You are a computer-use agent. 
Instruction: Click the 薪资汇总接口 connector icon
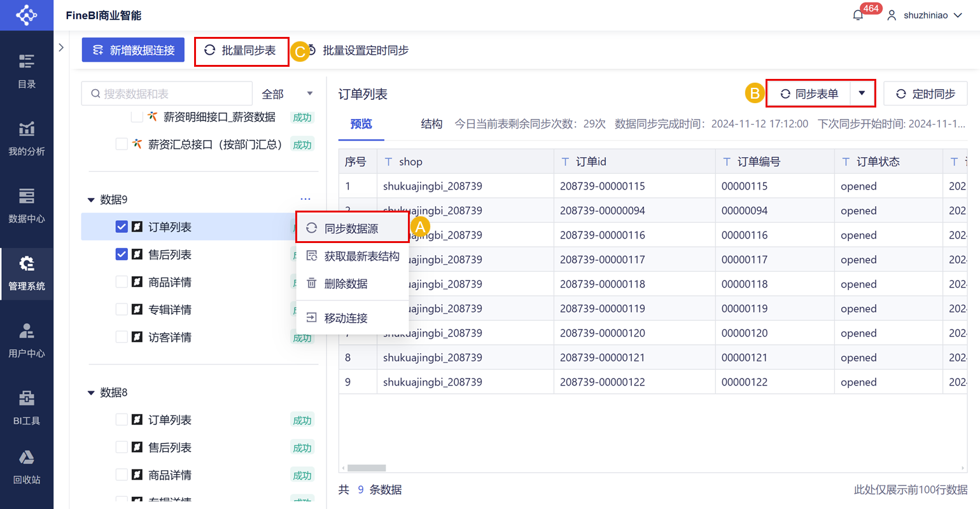click(x=137, y=144)
